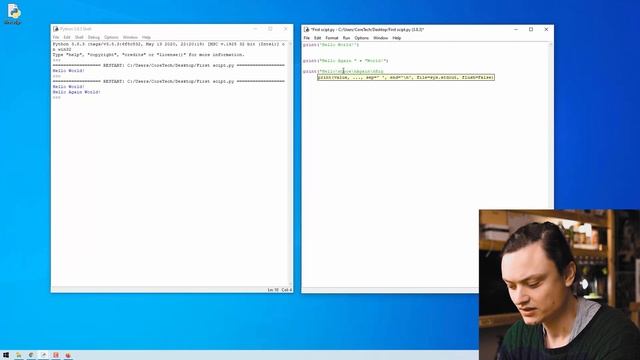
Task: Open the File menu in the Python Shell
Action: point(56,38)
